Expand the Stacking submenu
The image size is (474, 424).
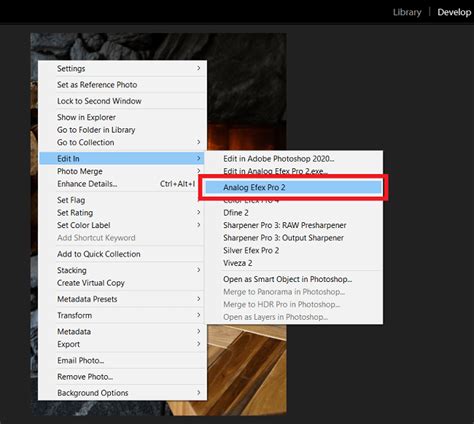(x=122, y=270)
